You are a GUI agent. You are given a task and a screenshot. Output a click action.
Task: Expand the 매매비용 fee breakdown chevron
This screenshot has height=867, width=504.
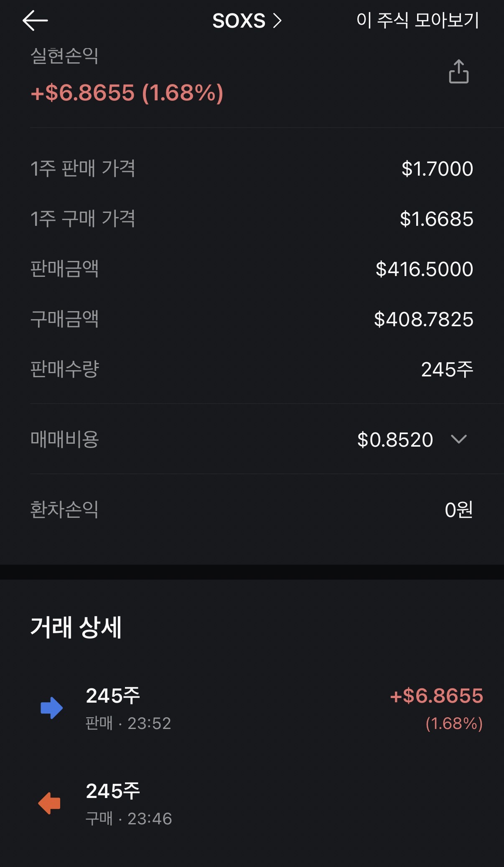458,439
